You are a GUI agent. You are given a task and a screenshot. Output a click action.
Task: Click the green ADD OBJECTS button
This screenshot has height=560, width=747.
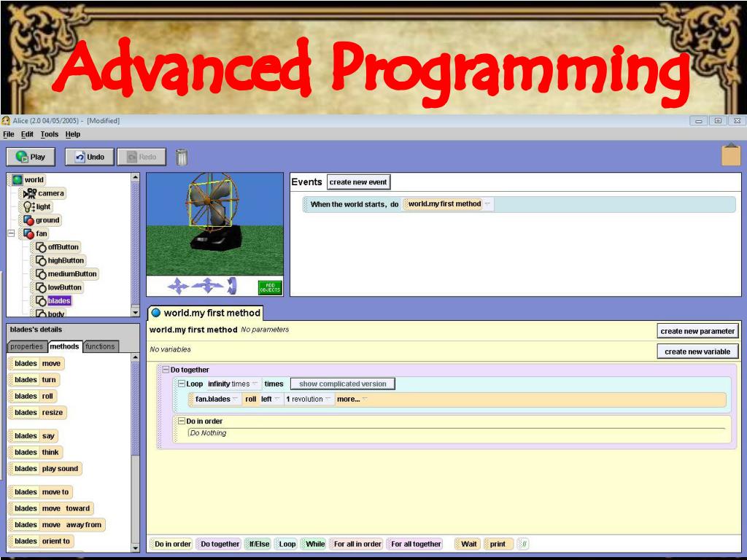pos(270,287)
